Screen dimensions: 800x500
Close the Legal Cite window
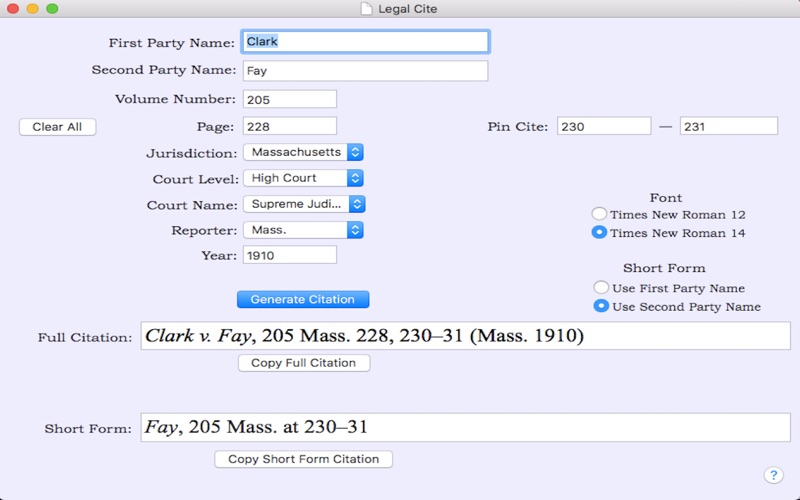tap(13, 9)
